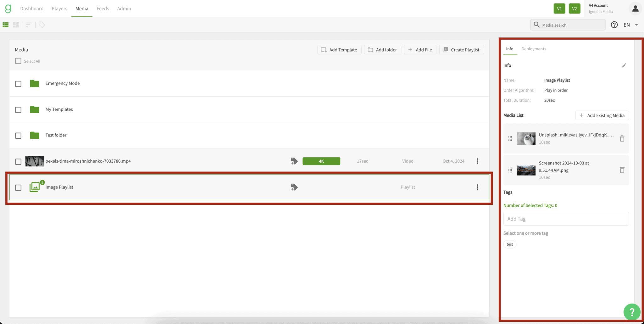Open the help question mark icon
644x324 pixels.
pos(614,25)
